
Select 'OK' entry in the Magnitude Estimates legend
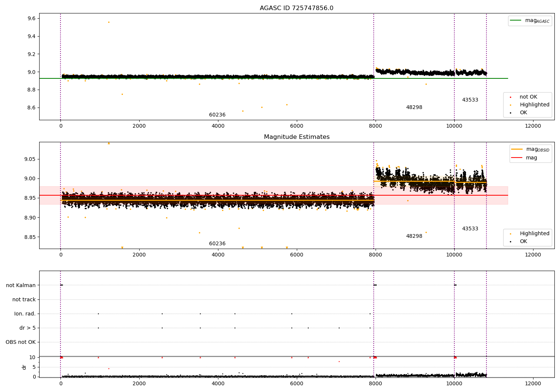(x=523, y=242)
